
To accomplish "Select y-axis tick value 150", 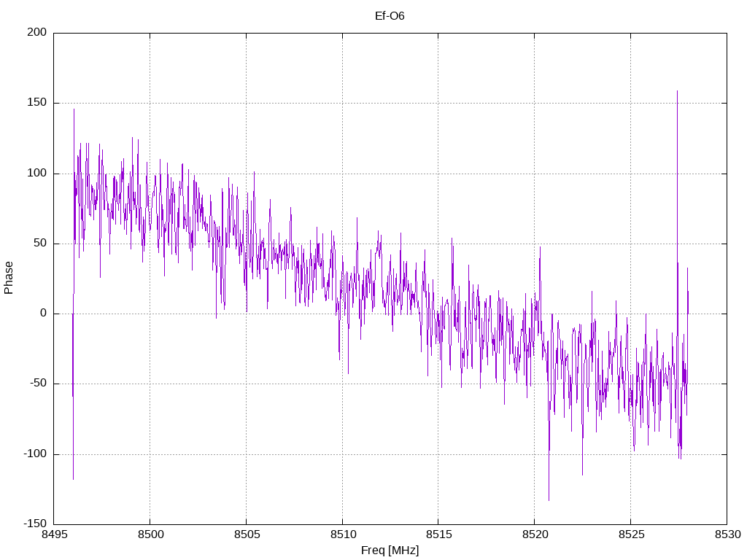I will pyautogui.click(x=37, y=102).
